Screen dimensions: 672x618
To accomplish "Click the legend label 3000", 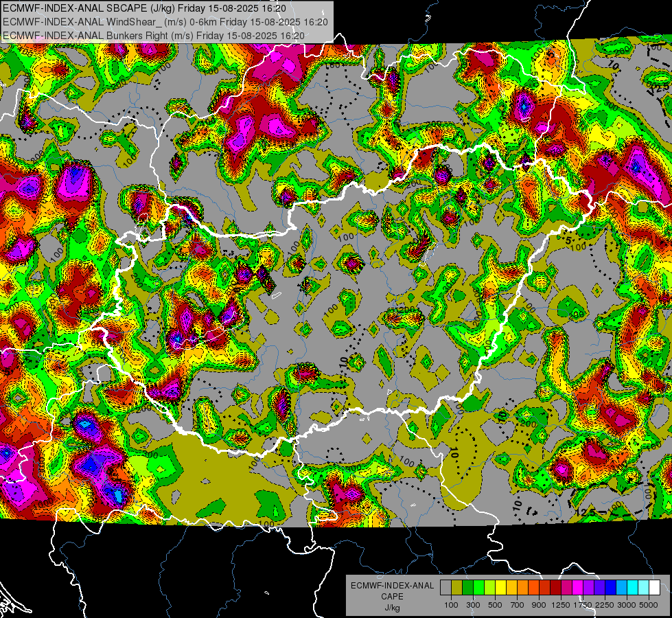I will click(627, 605).
